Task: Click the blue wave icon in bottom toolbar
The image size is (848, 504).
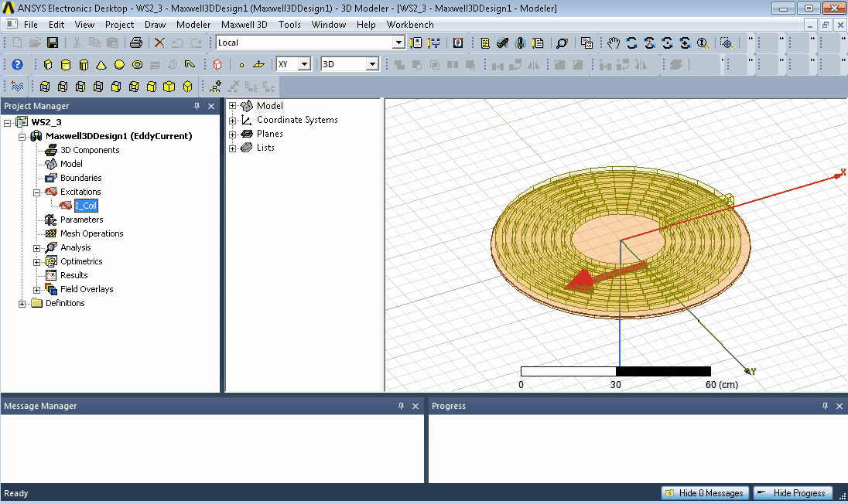Action: [x=17, y=87]
